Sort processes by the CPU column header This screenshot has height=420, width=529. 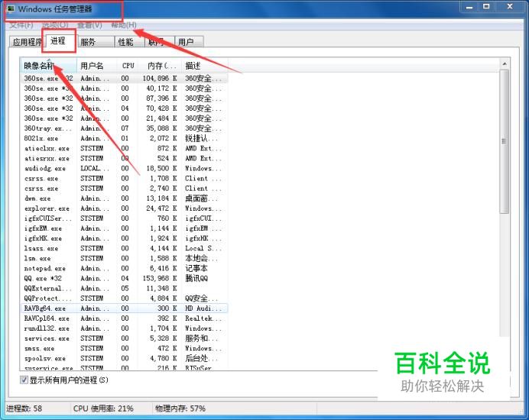pyautogui.click(x=128, y=66)
